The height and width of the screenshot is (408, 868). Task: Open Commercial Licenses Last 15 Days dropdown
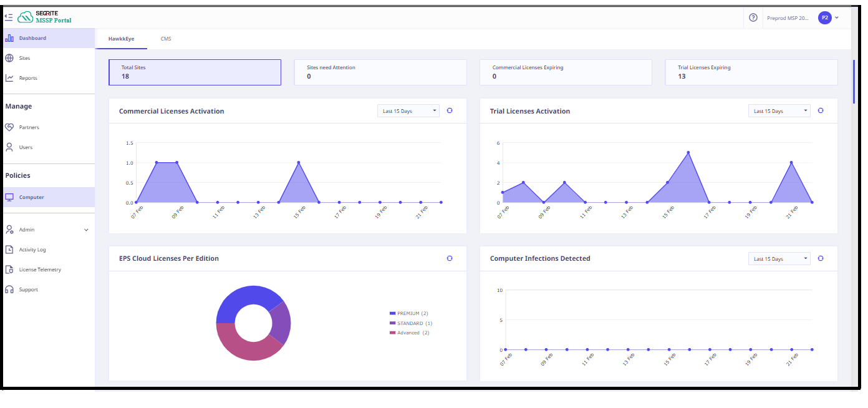[408, 111]
